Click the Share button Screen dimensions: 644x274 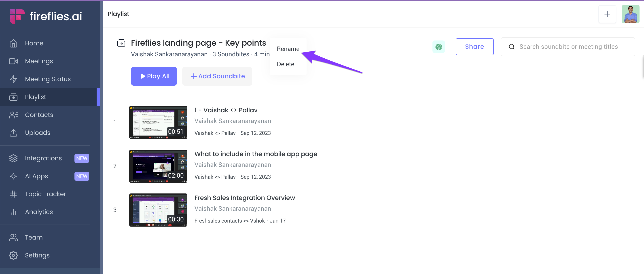(474, 47)
